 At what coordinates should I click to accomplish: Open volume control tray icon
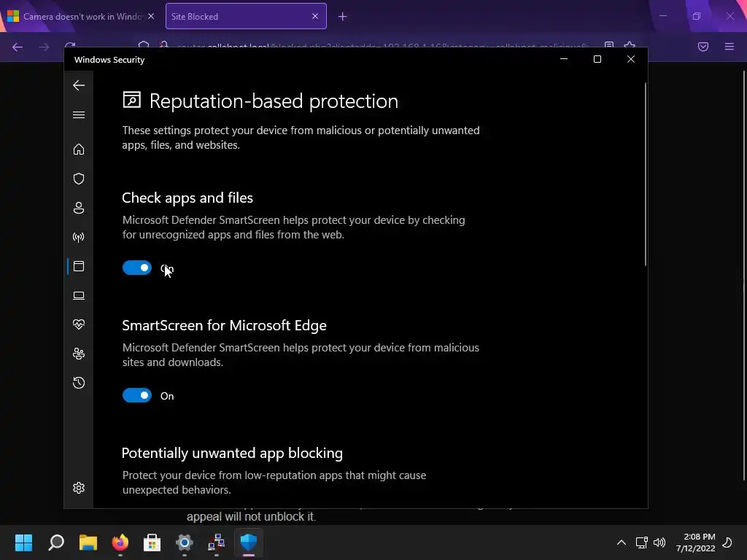coord(659,542)
